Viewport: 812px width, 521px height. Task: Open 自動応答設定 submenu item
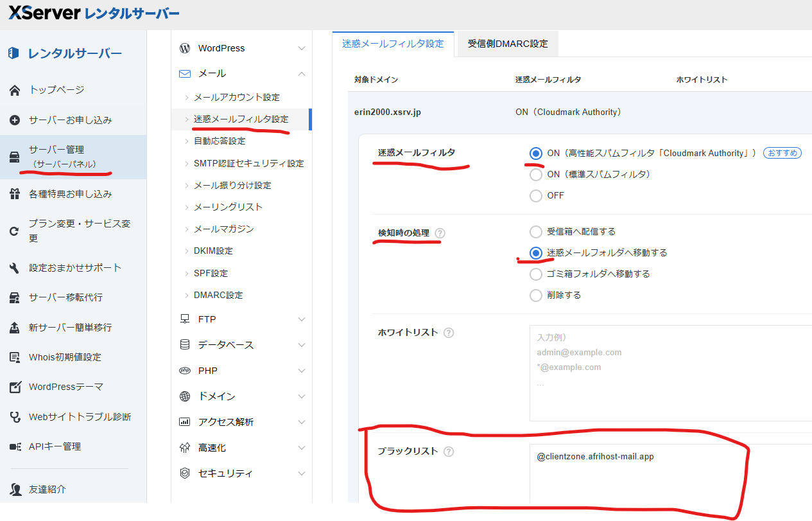220,141
